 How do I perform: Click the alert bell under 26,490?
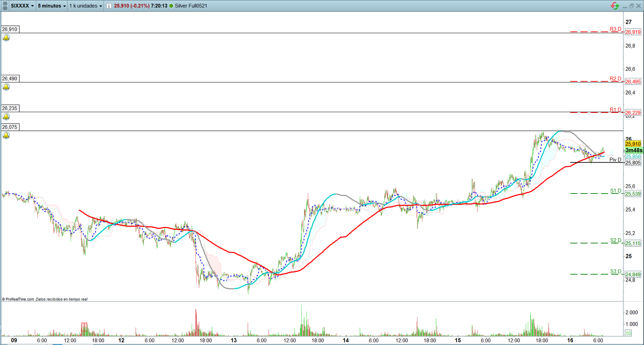coord(6,87)
